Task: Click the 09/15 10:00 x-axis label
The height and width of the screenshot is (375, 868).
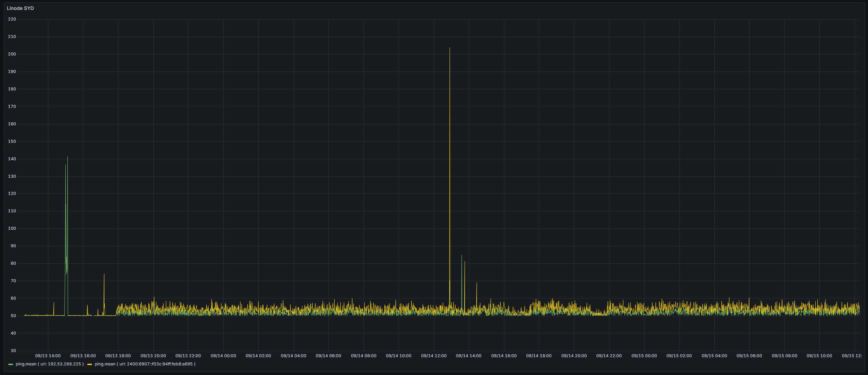Action: (819, 356)
